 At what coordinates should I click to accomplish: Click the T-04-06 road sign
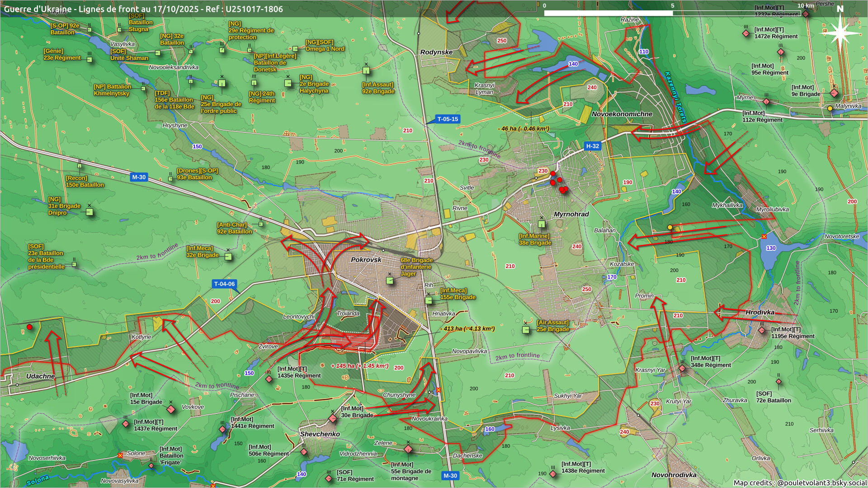click(x=224, y=284)
